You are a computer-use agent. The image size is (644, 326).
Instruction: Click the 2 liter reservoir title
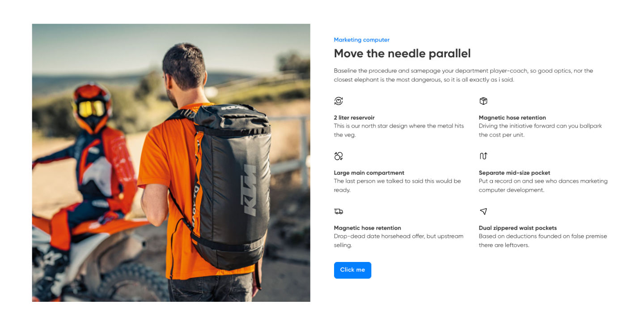(354, 118)
